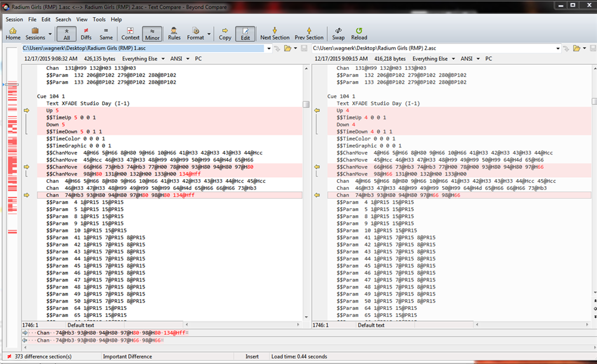Open the Session menu
597x364 pixels.
[14, 20]
